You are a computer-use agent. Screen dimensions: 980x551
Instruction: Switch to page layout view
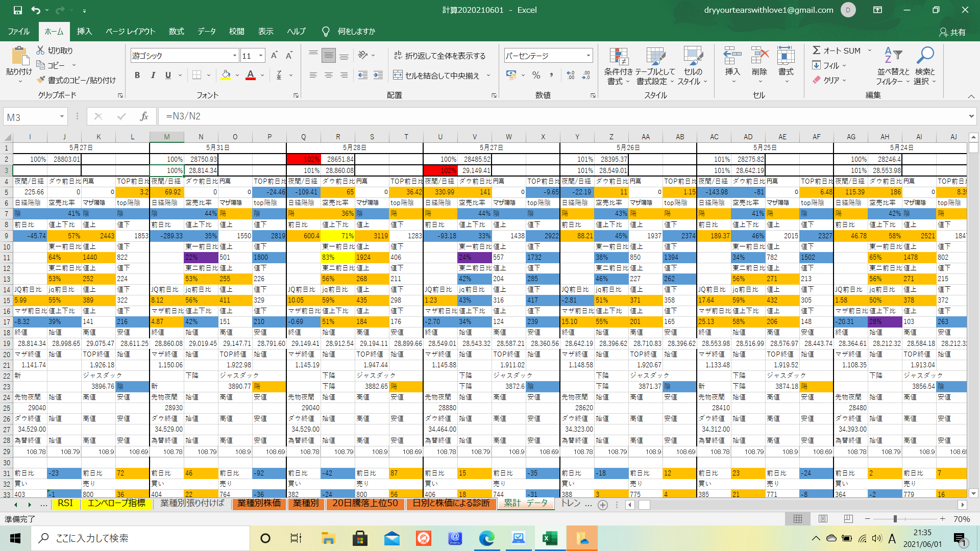[x=823, y=519]
